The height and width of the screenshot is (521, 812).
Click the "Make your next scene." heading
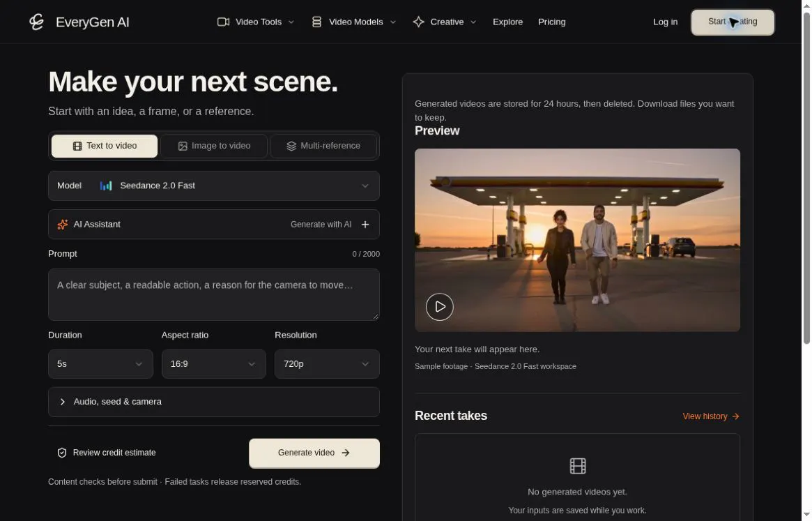coord(192,82)
